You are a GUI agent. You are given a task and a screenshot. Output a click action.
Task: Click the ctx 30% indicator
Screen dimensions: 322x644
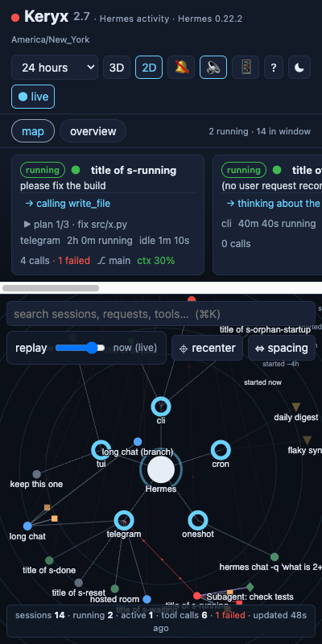coord(155,260)
